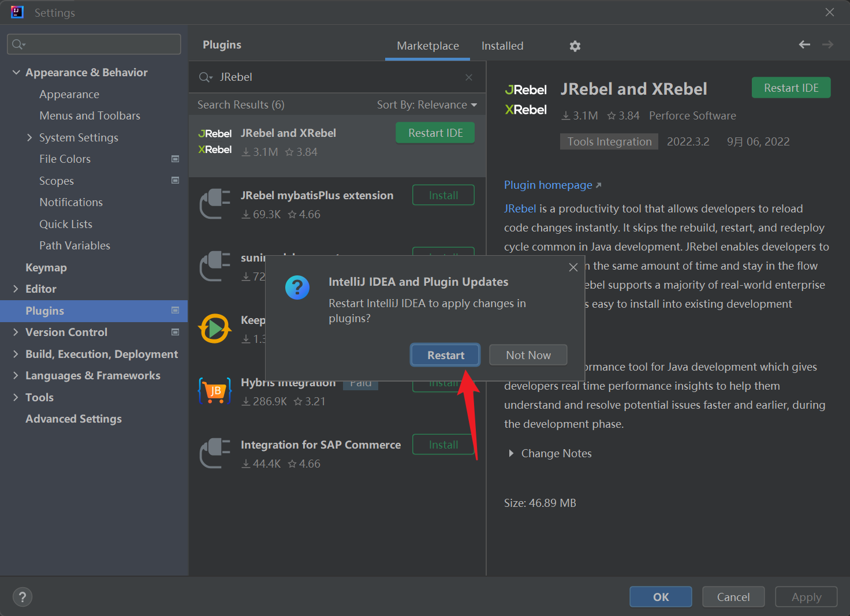Focus the plugin search field containing JRebel
The width and height of the screenshot is (850, 616).
click(337, 77)
